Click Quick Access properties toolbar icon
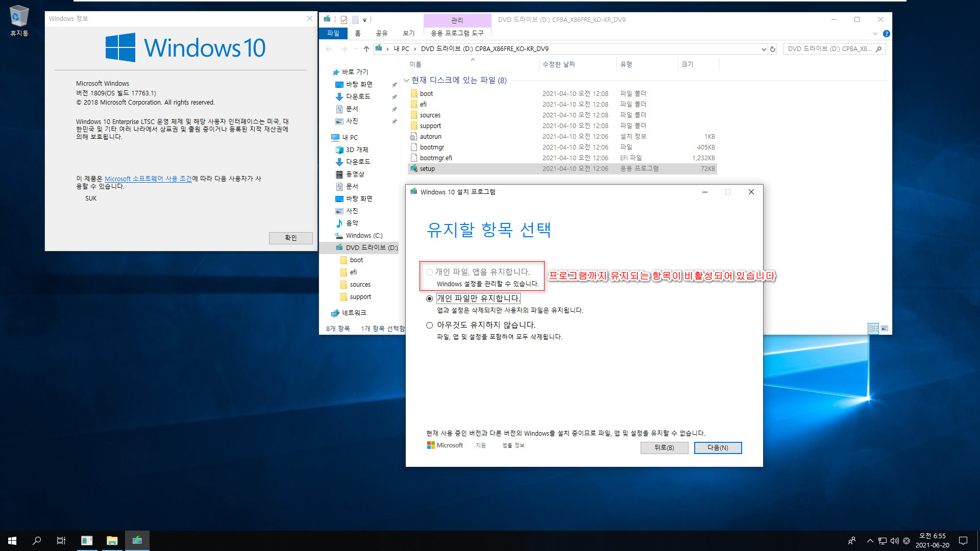 (x=344, y=20)
